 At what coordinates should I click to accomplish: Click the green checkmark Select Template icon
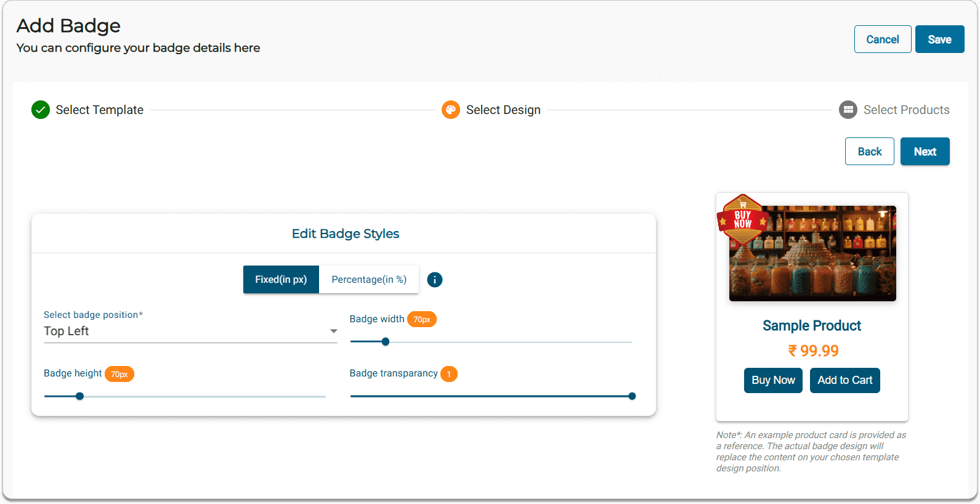[41, 110]
